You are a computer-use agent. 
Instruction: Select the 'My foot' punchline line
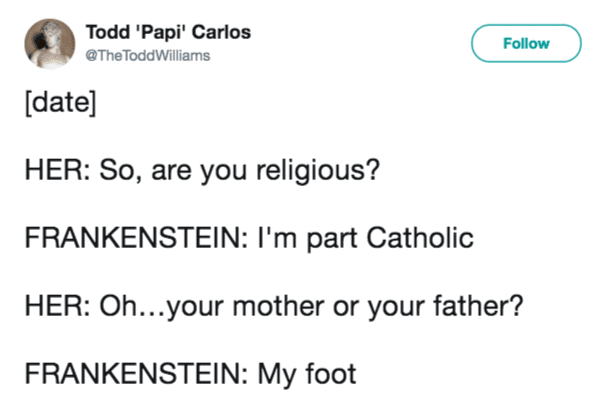[x=191, y=374]
